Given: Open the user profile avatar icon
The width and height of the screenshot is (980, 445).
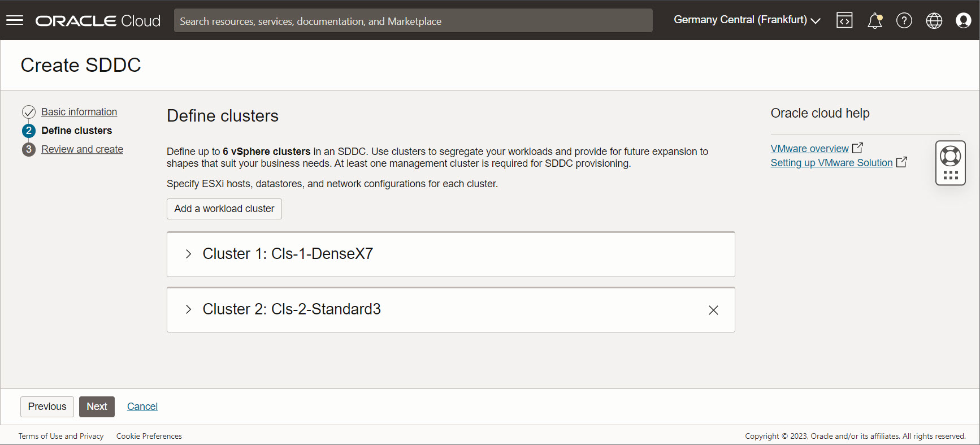Looking at the screenshot, I should click(964, 21).
